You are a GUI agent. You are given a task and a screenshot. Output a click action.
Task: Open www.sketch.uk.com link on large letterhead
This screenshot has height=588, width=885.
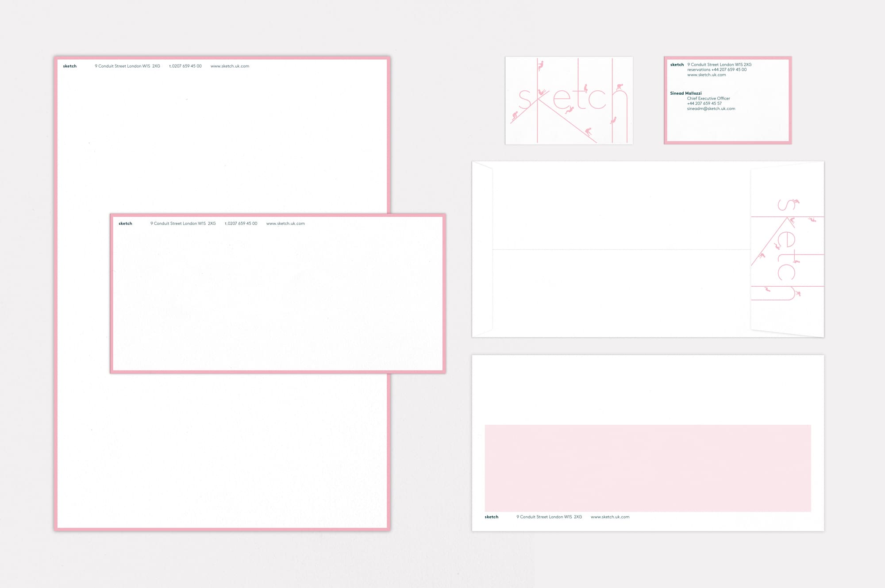pos(230,66)
